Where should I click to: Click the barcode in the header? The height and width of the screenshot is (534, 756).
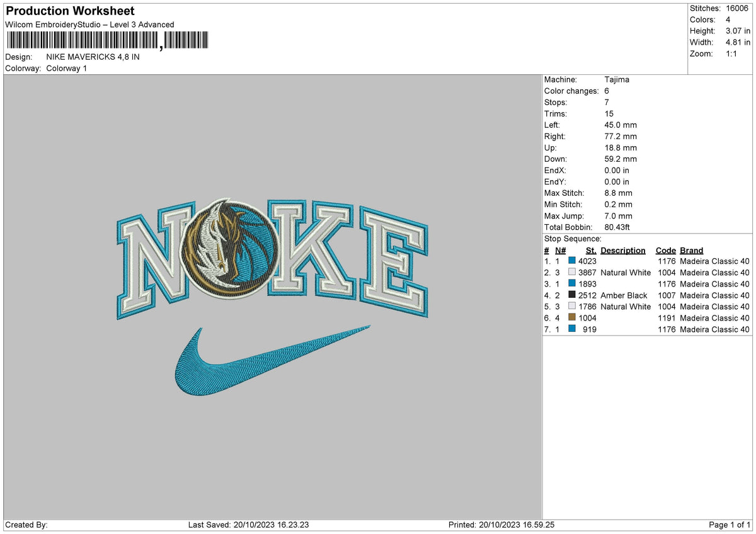106,42
